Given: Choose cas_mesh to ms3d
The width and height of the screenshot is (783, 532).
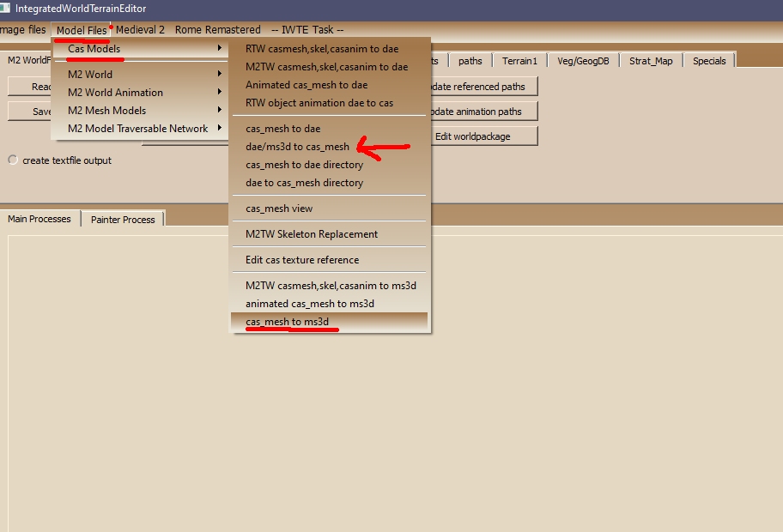Looking at the screenshot, I should point(329,322).
